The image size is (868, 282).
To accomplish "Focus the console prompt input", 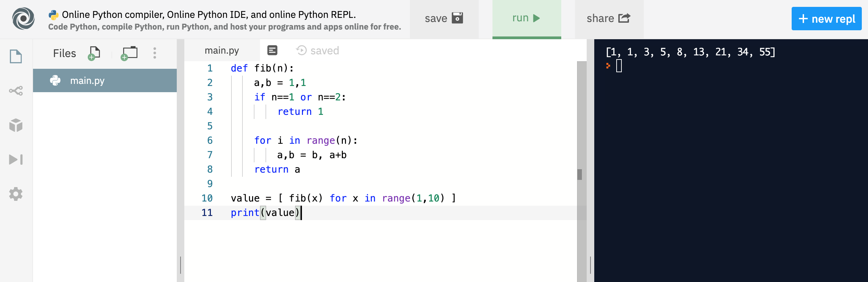I will (x=619, y=66).
